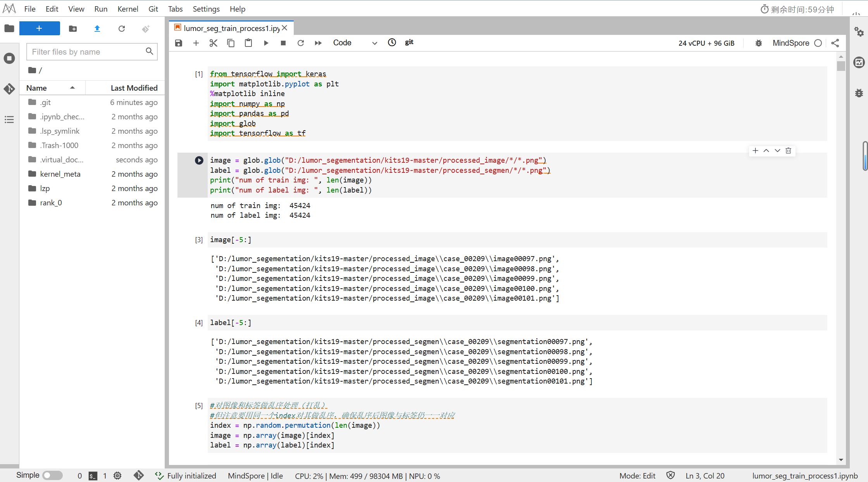Open the Settings menu
Viewport: 868px width, 482px height.
(206, 9)
